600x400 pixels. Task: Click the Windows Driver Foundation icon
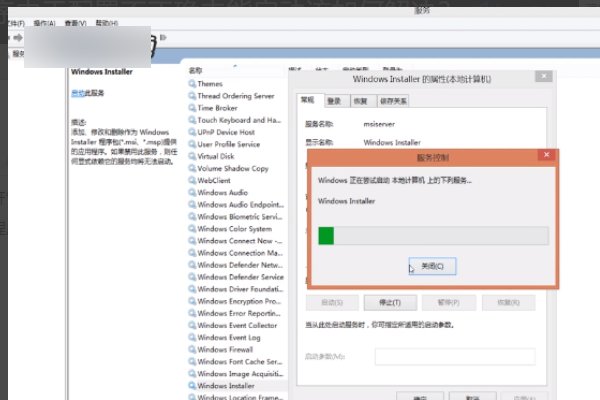[192, 289]
